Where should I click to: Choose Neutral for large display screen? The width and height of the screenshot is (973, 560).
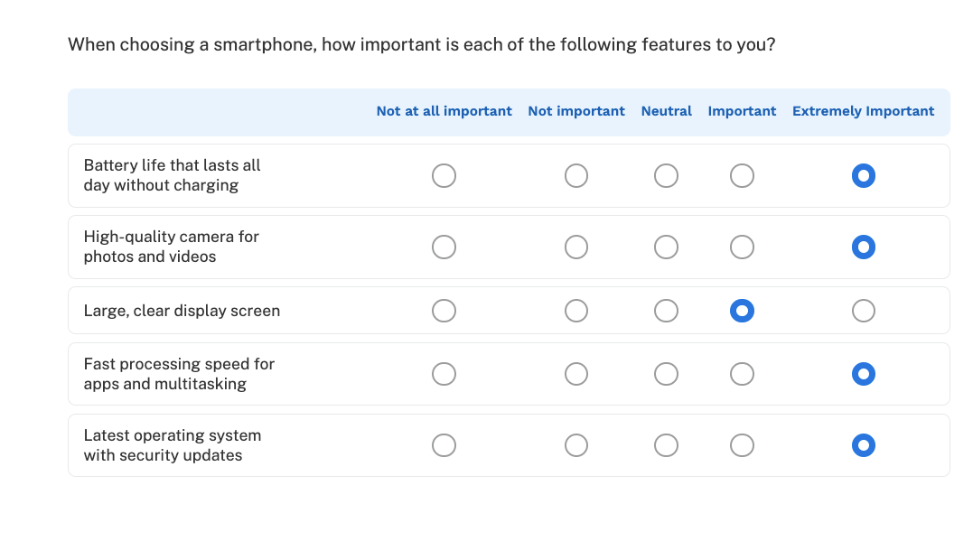point(666,310)
